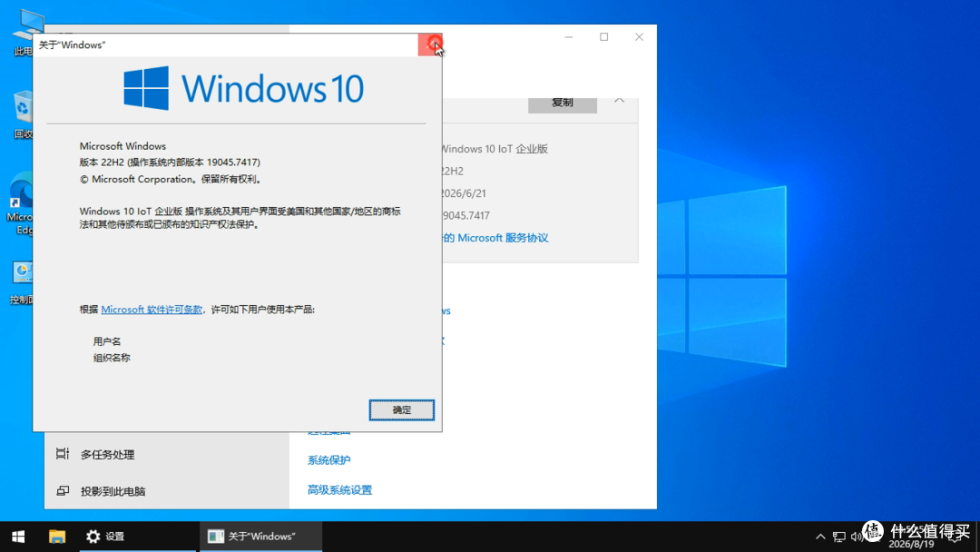Click the 确定 button in About Windows dialog
980x552 pixels.
point(401,410)
